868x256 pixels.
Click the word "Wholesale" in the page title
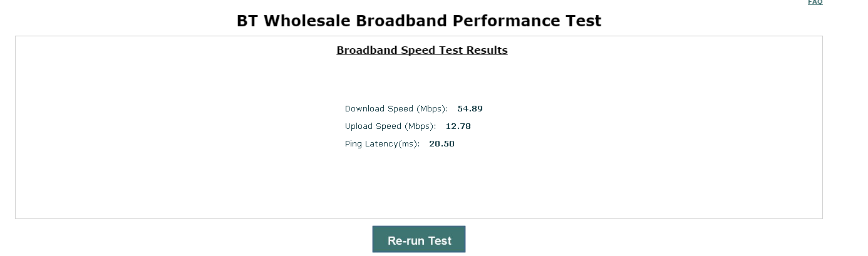click(x=307, y=21)
